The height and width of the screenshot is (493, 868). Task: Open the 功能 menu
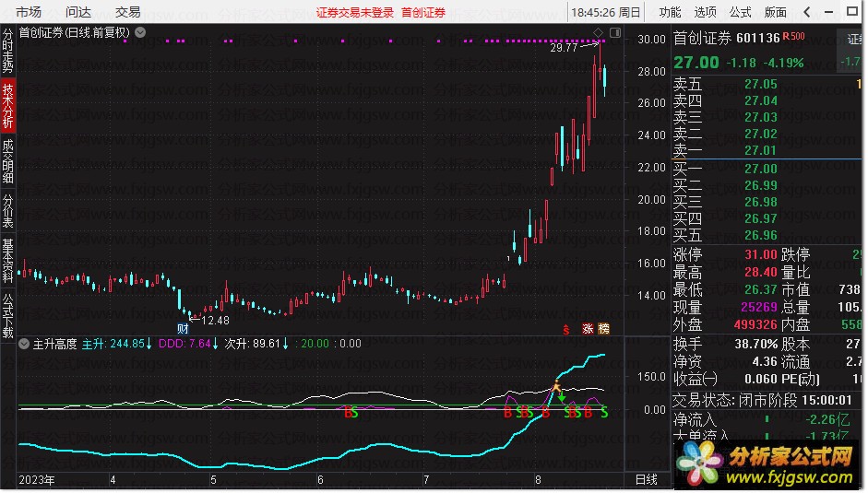click(671, 12)
